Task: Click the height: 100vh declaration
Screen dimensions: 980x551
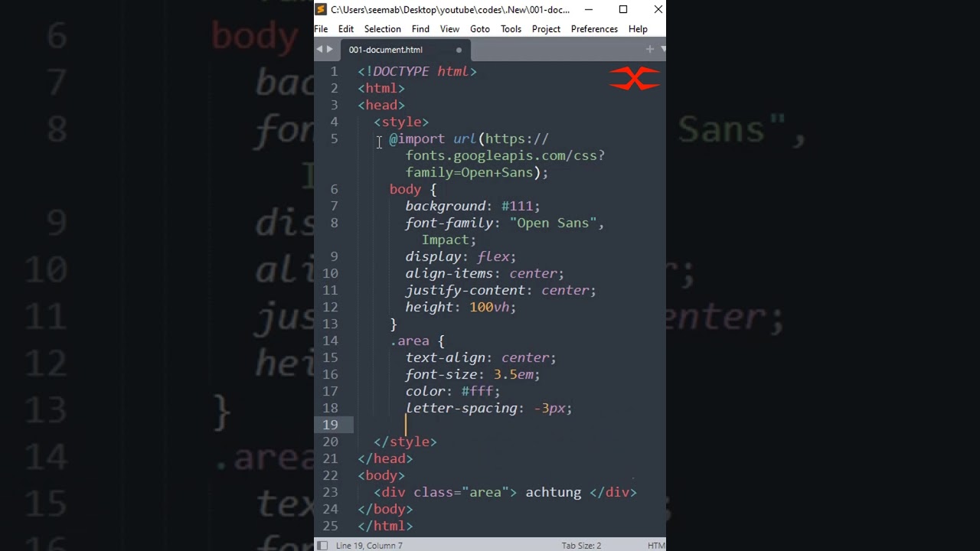Action: click(x=461, y=307)
